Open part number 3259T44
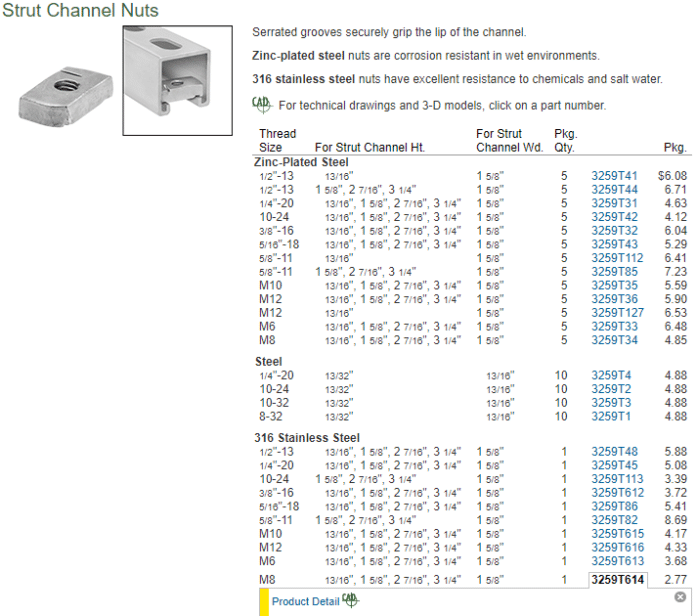Viewport: 696px width, 616px height. [x=614, y=190]
